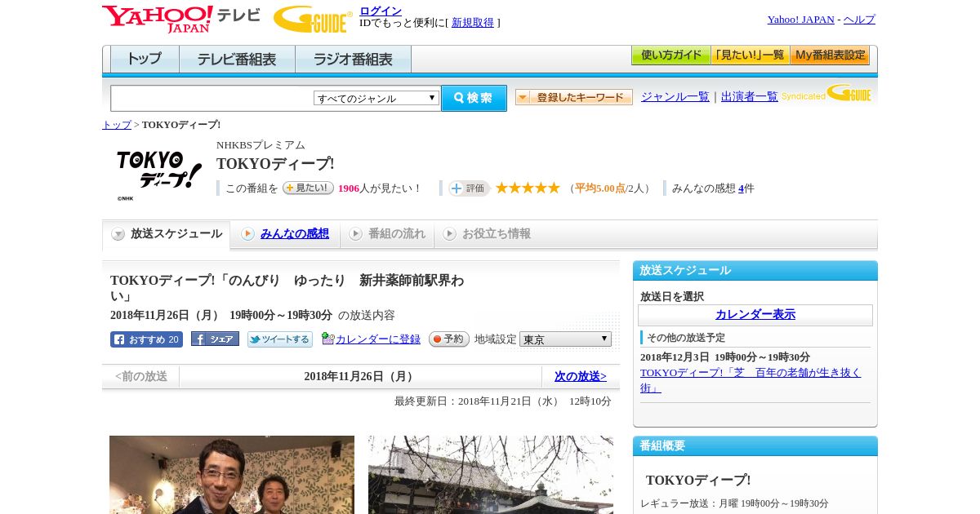Go to 次の放送> link
980x514 pixels.
[581, 376]
